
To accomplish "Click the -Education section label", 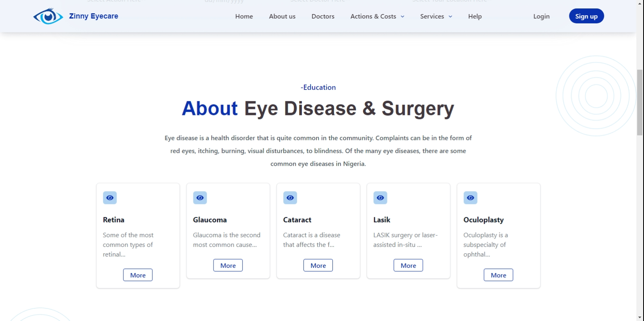I will point(318,87).
